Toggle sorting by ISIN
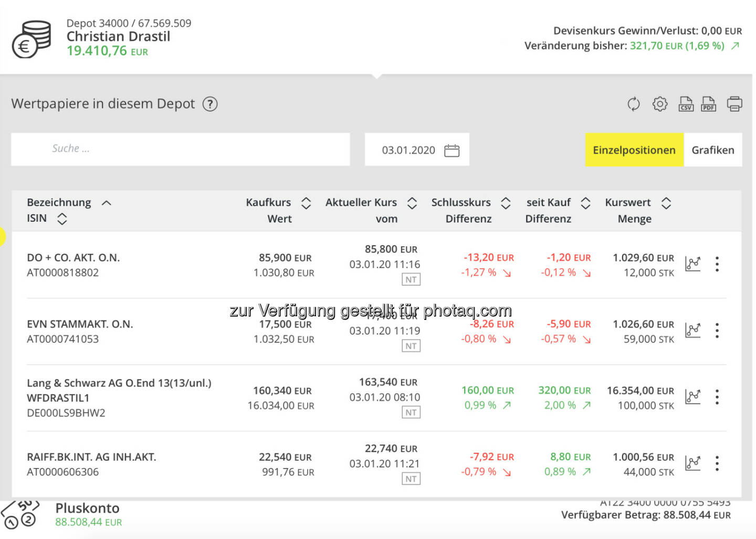 62,219
